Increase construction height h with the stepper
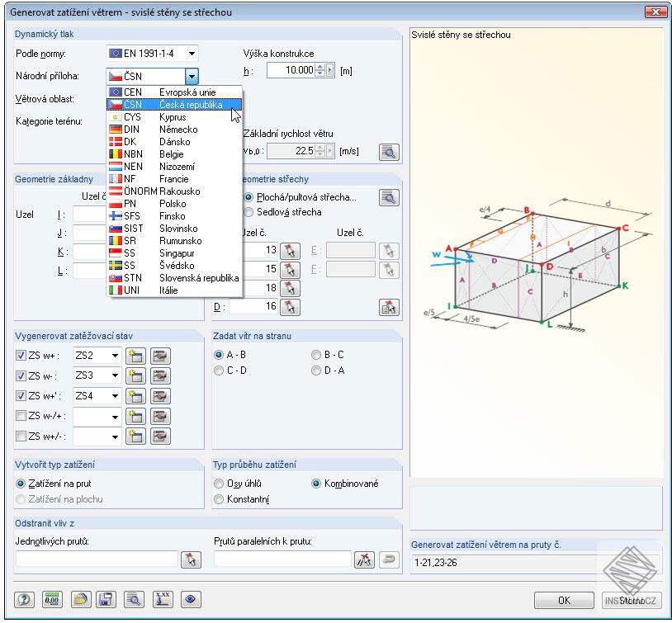This screenshot has height=623, width=672. coord(319,66)
